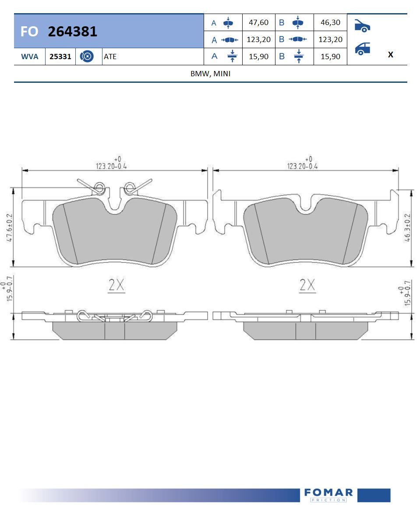Click the ATE brake system label

coord(110,57)
